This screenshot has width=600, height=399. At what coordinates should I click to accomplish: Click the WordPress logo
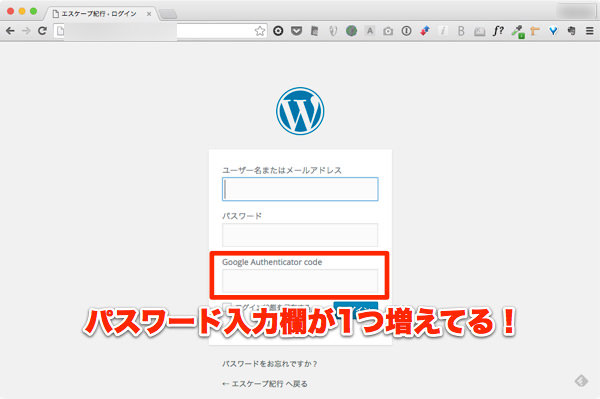tap(300, 111)
